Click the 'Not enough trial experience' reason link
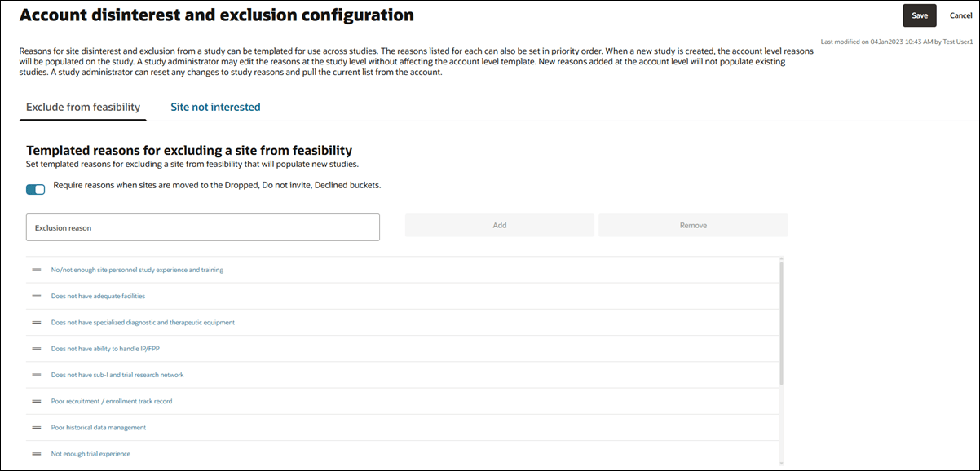Screen dimensions: 980x471 pos(90,453)
